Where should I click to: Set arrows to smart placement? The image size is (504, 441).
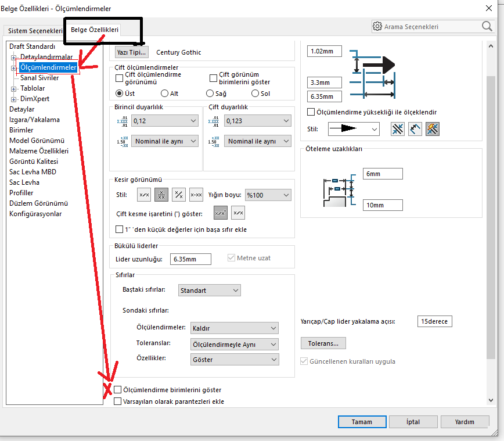432,129
